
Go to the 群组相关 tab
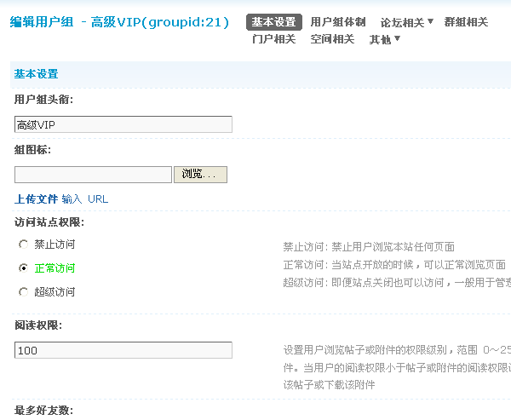tap(466, 22)
